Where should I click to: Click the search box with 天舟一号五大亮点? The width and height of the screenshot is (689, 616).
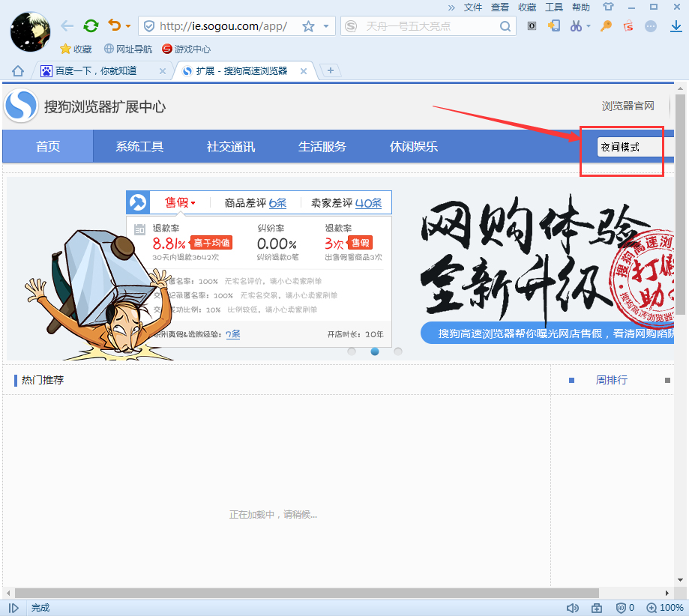(428, 26)
